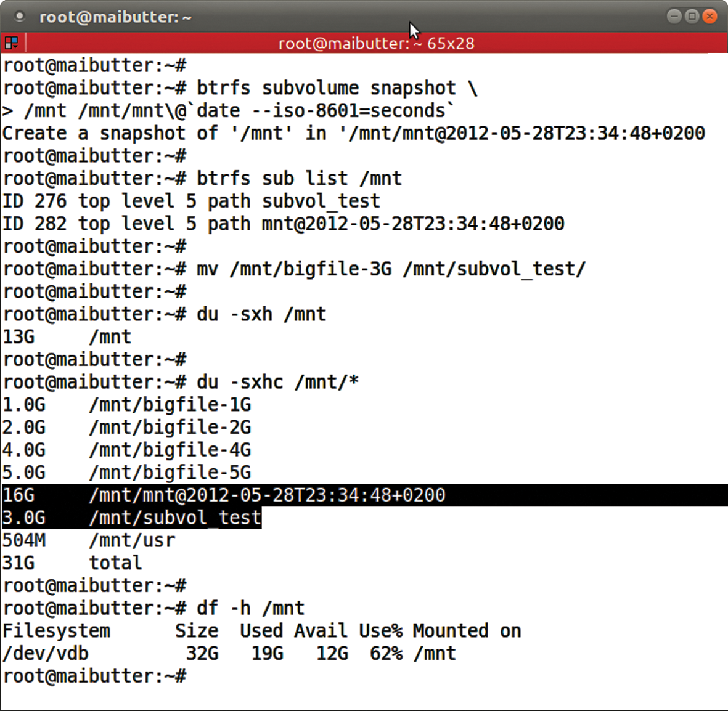Click the highlighted /mnt/subvol_test line
The image size is (728, 711).
131,518
